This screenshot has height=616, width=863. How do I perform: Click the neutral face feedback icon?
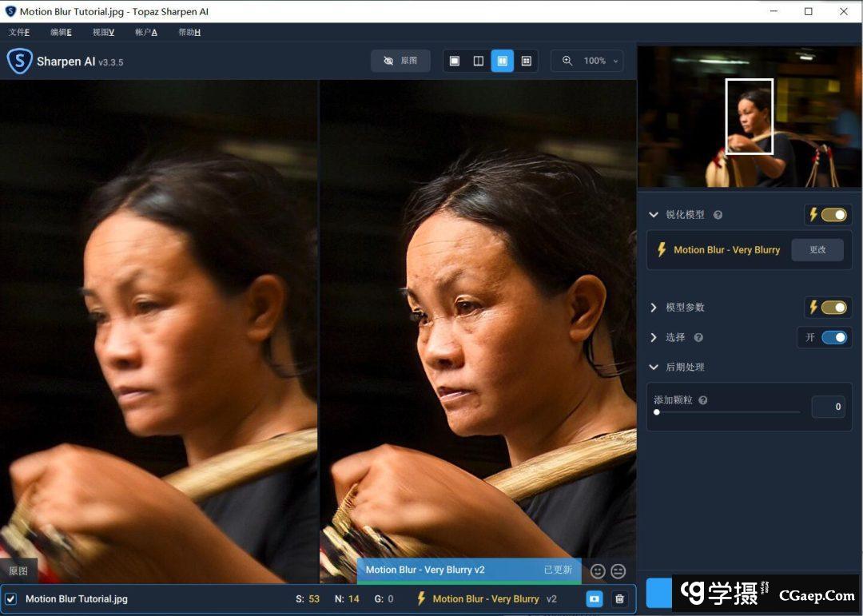(618, 570)
